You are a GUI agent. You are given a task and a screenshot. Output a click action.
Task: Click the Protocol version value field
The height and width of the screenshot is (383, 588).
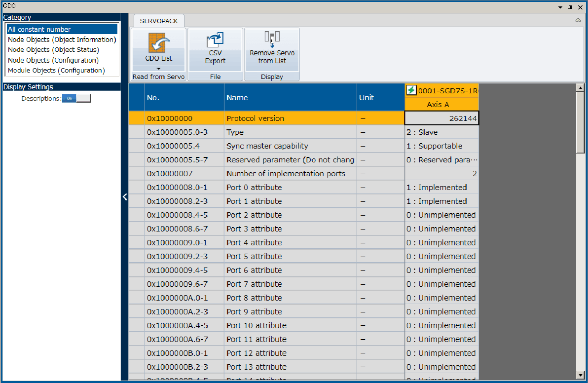coord(441,118)
